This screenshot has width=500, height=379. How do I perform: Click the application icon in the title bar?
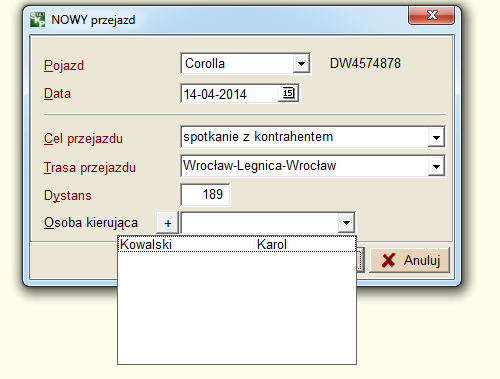37,20
